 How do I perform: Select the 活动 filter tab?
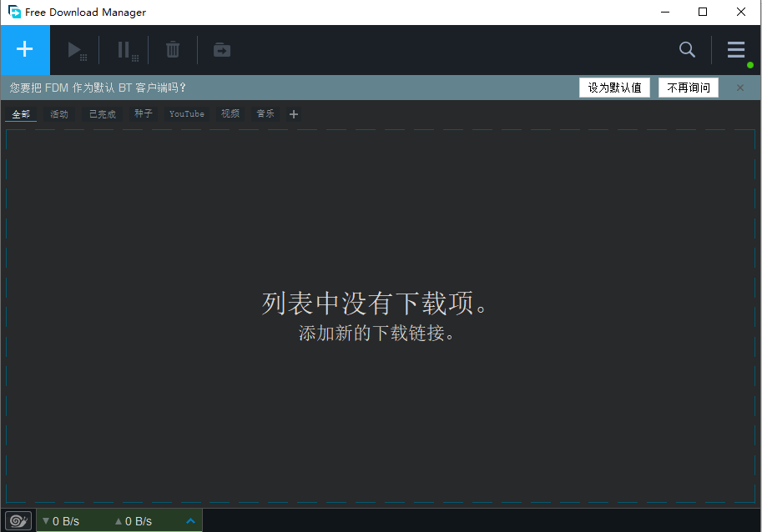58,113
